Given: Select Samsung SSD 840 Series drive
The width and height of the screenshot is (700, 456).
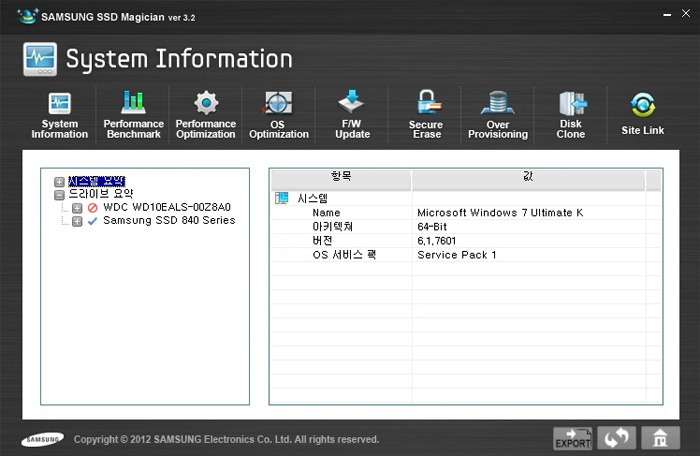Looking at the screenshot, I should coord(169,220).
